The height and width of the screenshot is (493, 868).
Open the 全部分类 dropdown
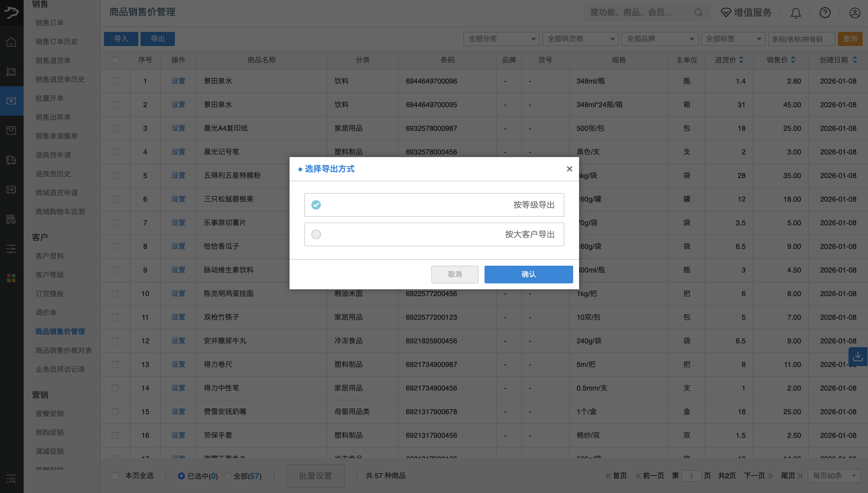coord(501,39)
